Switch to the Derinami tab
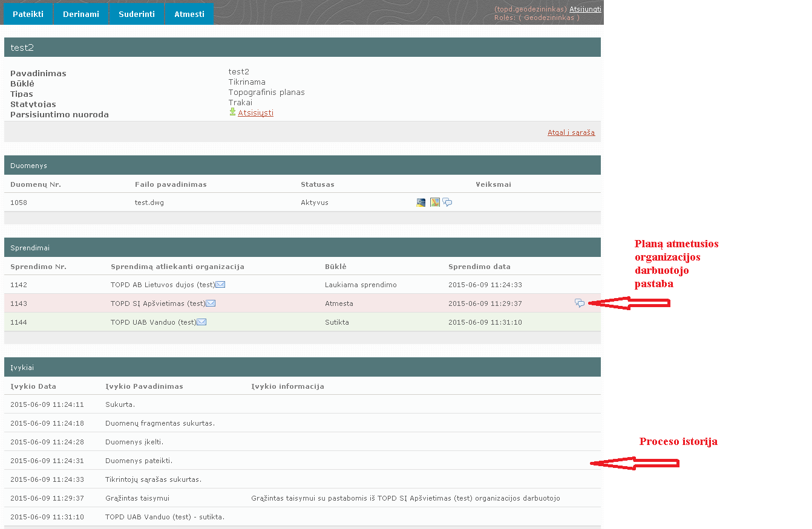 pos(81,14)
